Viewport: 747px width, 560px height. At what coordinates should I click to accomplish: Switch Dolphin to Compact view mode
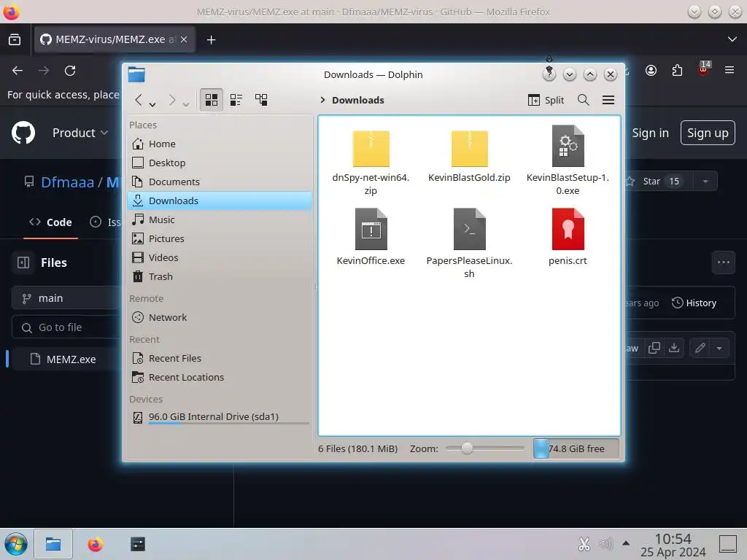236,99
